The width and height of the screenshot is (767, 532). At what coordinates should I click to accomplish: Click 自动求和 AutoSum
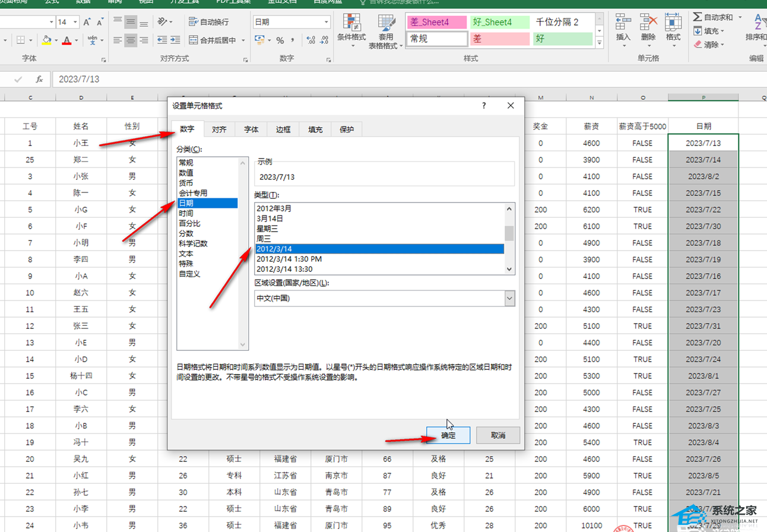pyautogui.click(x=714, y=17)
